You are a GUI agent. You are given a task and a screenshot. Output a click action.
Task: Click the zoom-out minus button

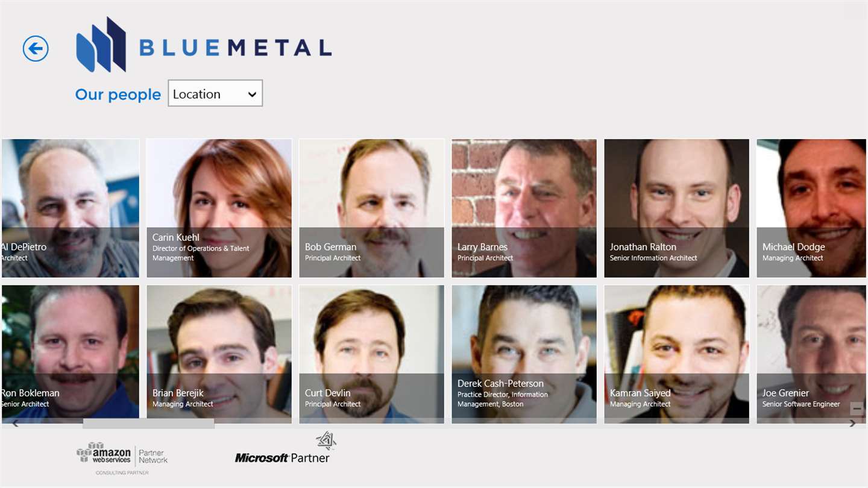point(857,408)
